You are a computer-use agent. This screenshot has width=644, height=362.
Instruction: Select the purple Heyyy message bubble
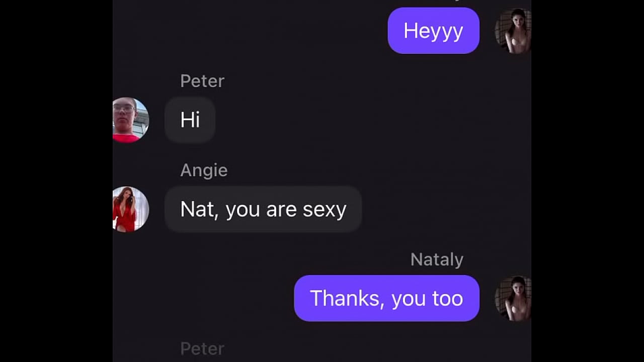(x=433, y=31)
